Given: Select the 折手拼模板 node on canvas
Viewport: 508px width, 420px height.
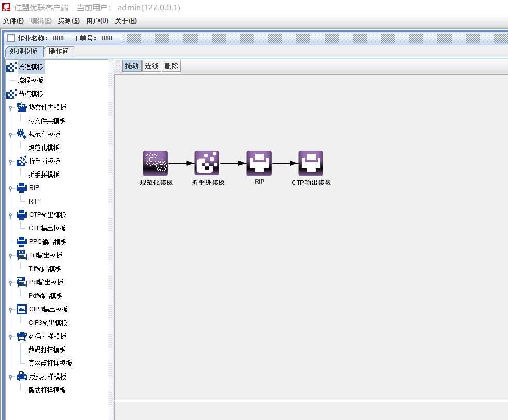Looking at the screenshot, I should pos(207,163).
